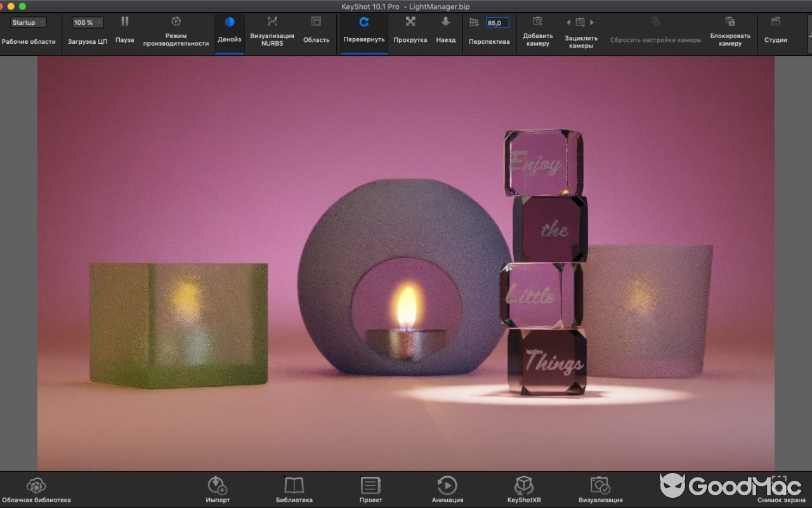Open the Startup workspace dropdown
The image size is (812, 508).
coord(27,22)
